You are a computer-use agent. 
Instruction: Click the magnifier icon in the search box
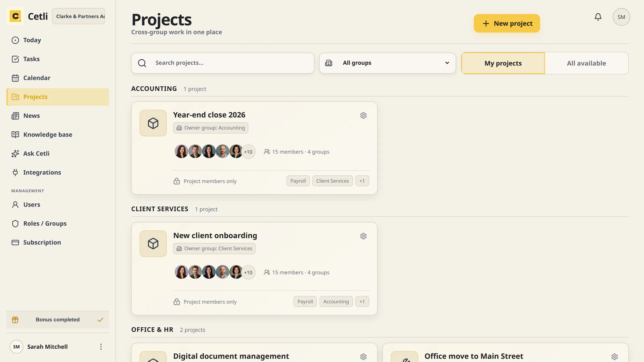tap(142, 63)
